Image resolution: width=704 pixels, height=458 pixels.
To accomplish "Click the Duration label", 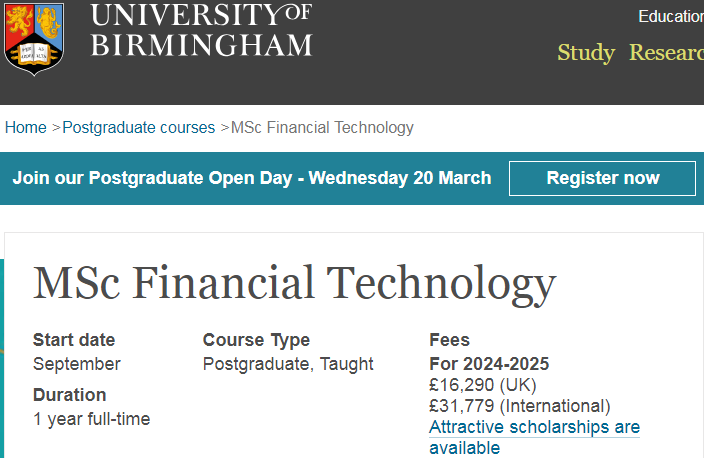I will point(69,395).
